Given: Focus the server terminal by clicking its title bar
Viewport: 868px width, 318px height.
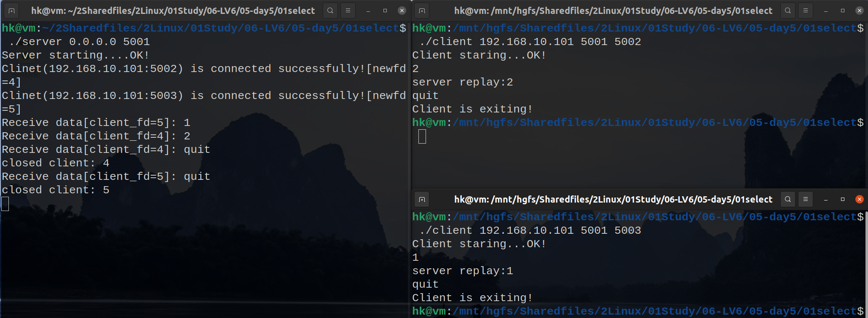Looking at the screenshot, I should 173,11.
